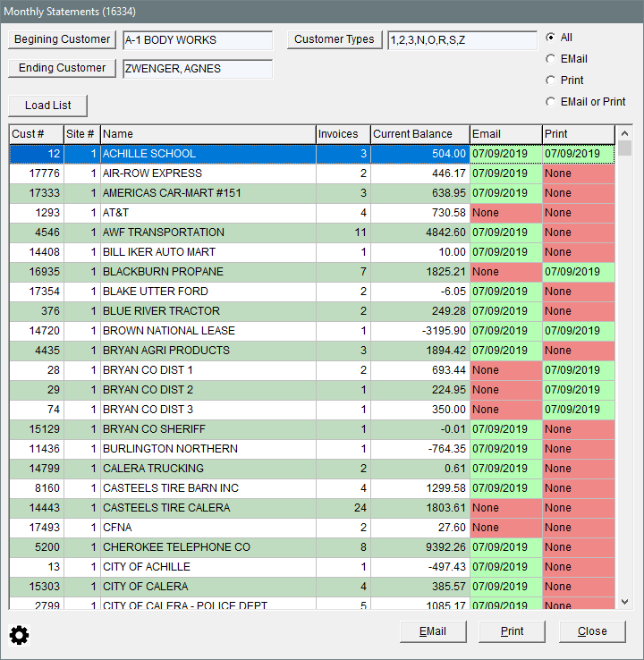Select the BRYAN CO SHERIFF row
Image resolution: width=644 pixels, height=660 pixels.
312,429
